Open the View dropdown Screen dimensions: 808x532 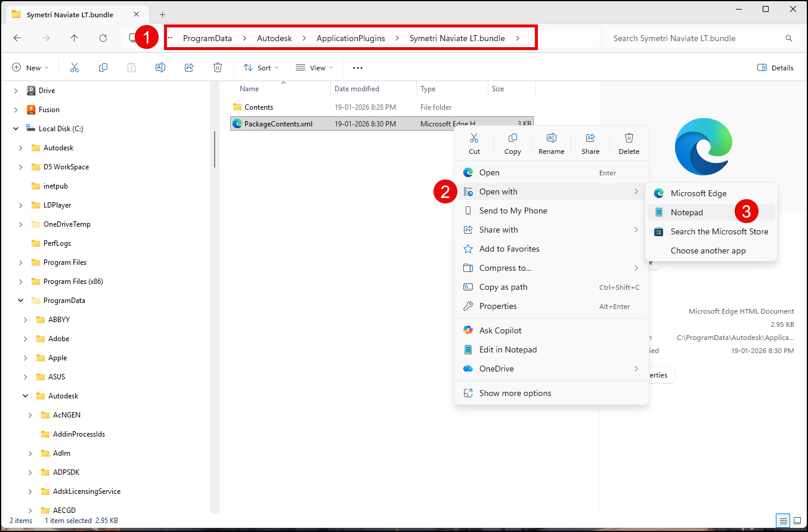tap(314, 67)
